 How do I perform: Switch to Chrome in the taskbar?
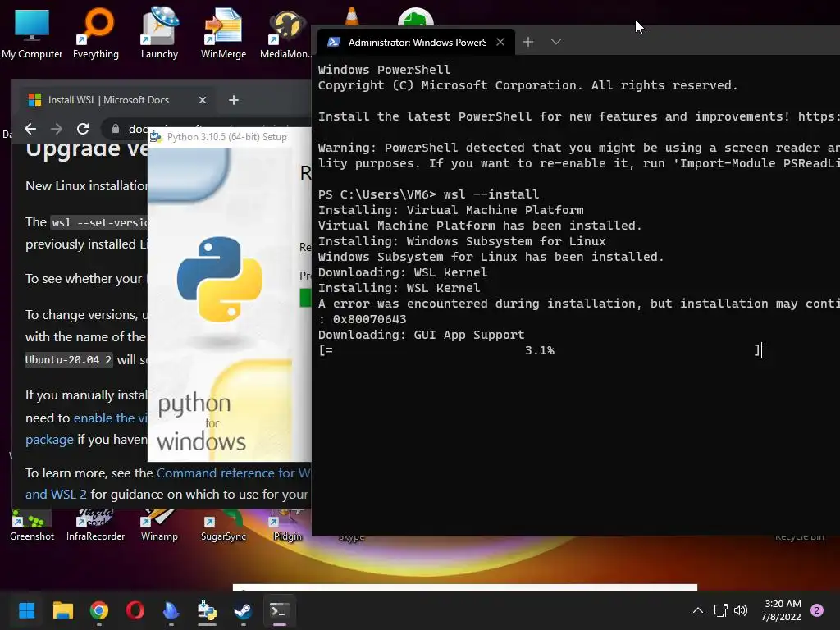click(99, 610)
